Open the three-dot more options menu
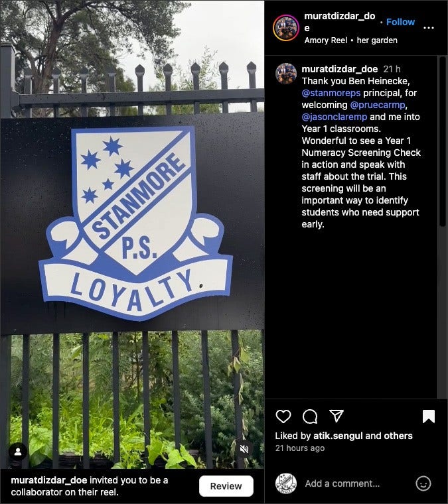The image size is (448, 504). click(x=428, y=28)
